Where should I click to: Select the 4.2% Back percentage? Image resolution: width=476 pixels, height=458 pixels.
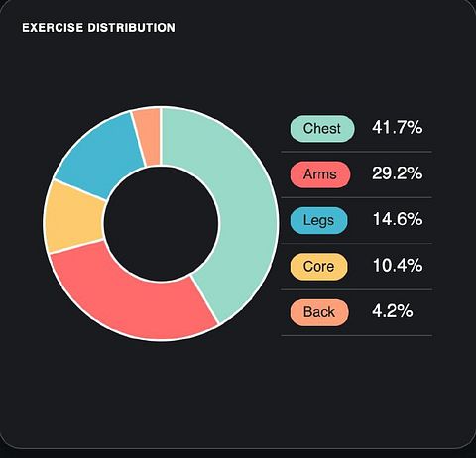pos(393,311)
